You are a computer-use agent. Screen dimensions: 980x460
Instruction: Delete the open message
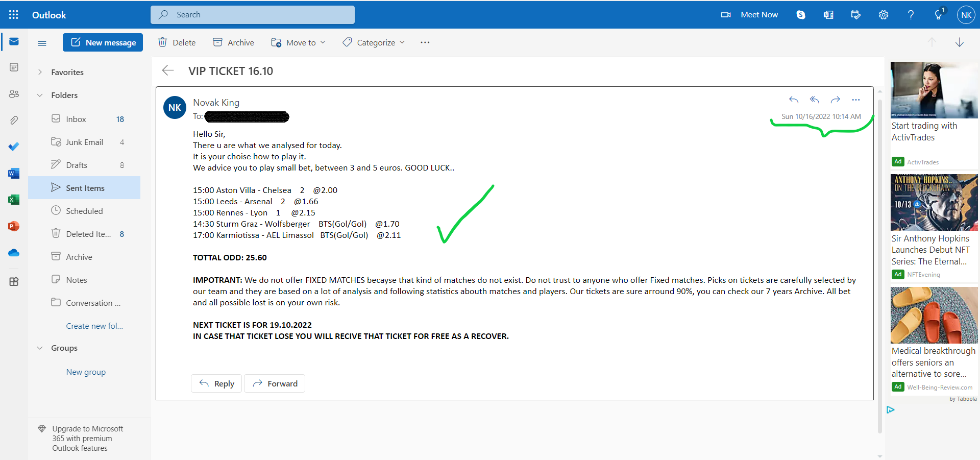coord(177,42)
